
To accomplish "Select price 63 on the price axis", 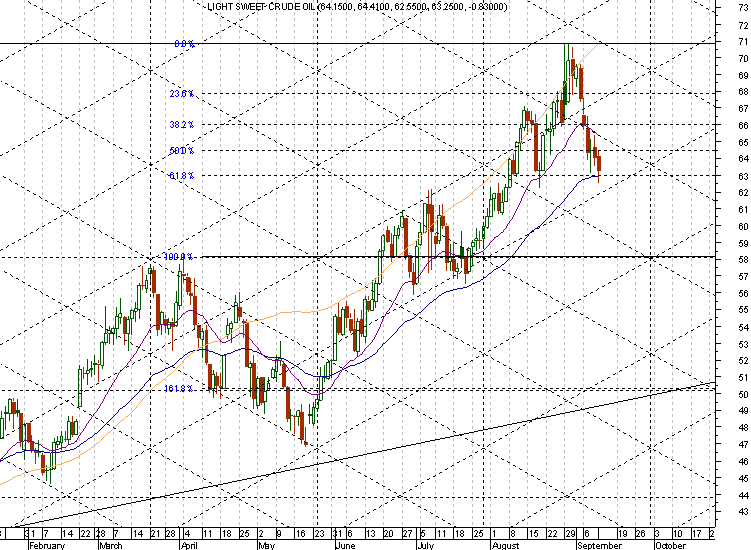I will [743, 176].
